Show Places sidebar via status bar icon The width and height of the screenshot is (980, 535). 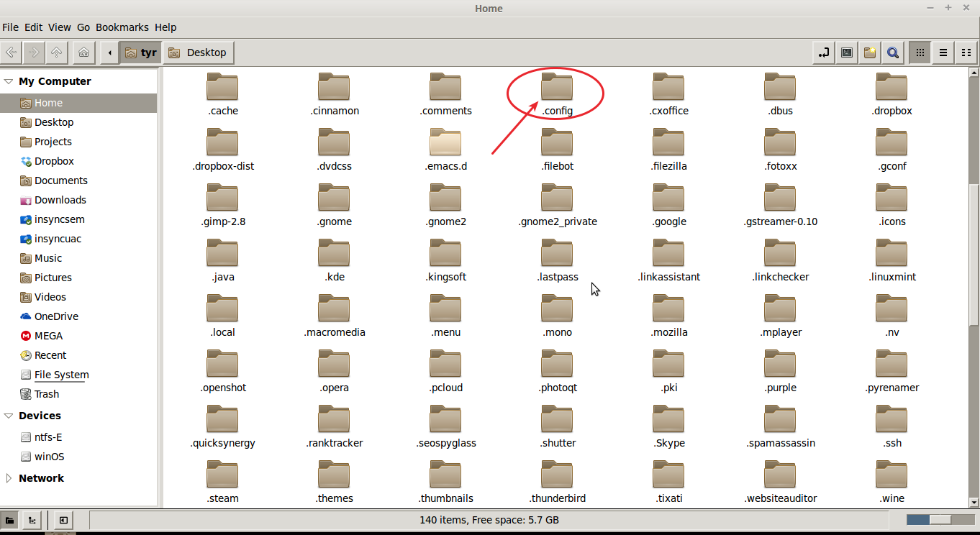click(10, 520)
